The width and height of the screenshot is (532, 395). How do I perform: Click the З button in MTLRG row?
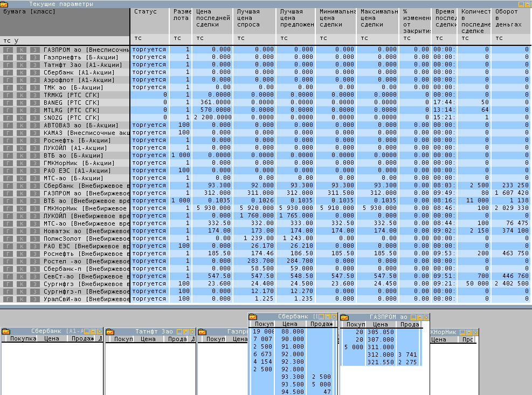(35, 110)
